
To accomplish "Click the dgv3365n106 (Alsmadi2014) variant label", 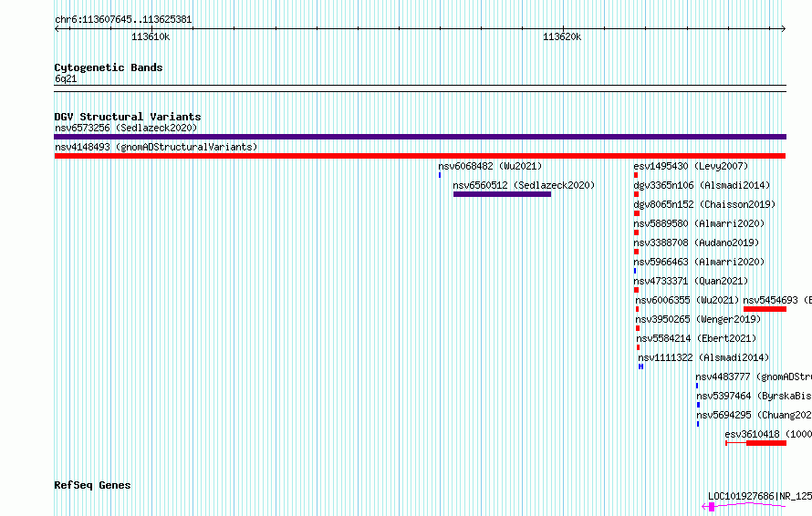I will [702, 185].
